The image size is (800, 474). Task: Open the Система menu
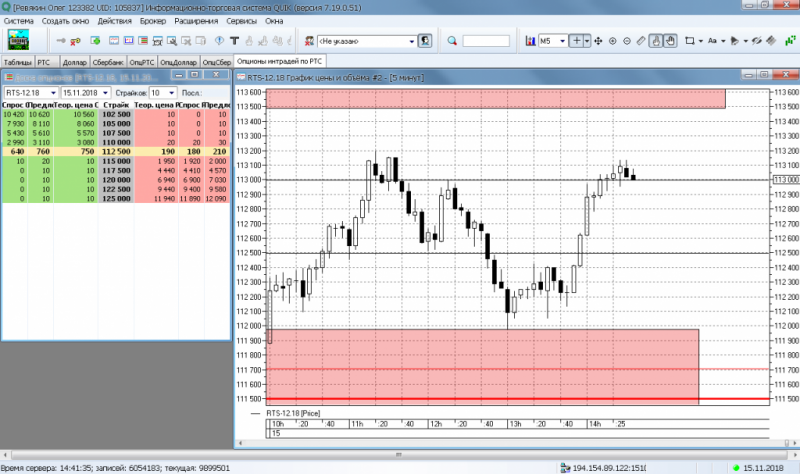[x=18, y=21]
